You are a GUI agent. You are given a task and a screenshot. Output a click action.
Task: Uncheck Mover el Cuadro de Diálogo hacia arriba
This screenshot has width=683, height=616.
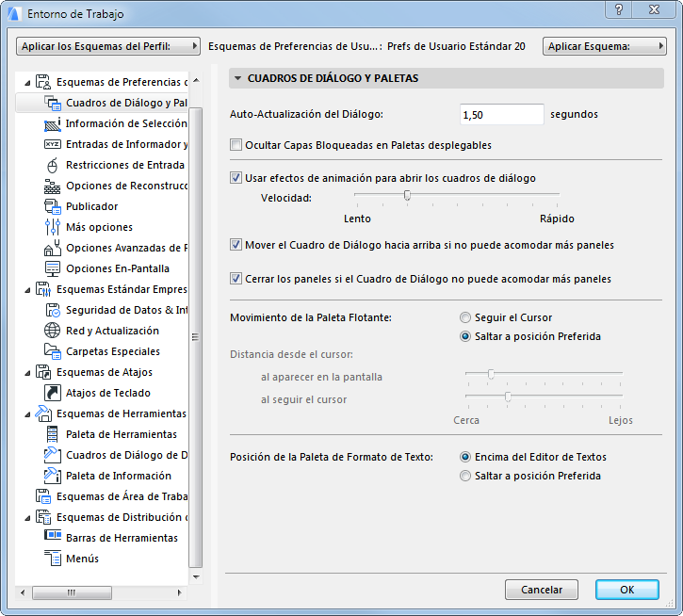point(236,245)
